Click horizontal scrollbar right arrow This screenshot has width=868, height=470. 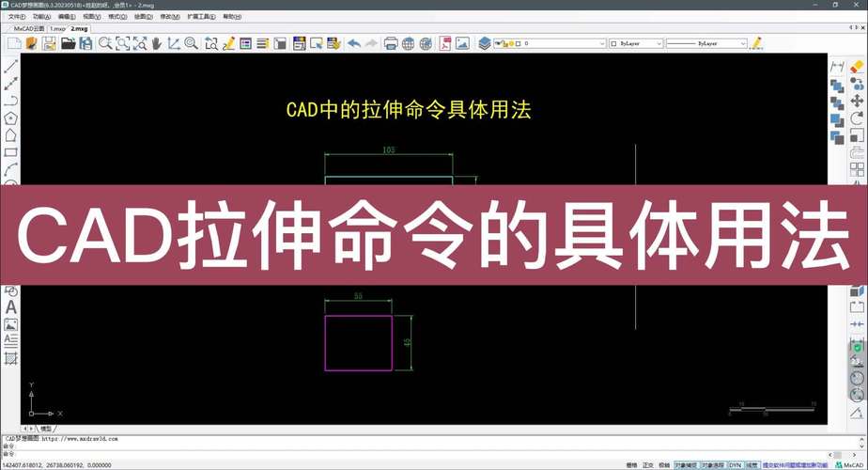[854, 454]
